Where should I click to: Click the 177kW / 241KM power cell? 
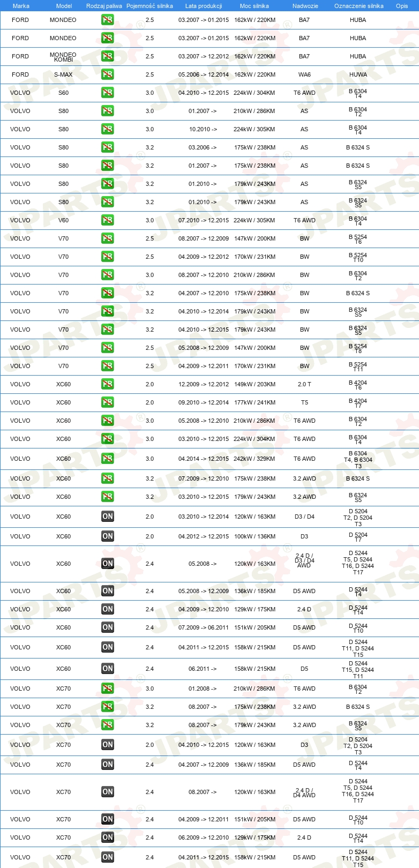tap(255, 402)
